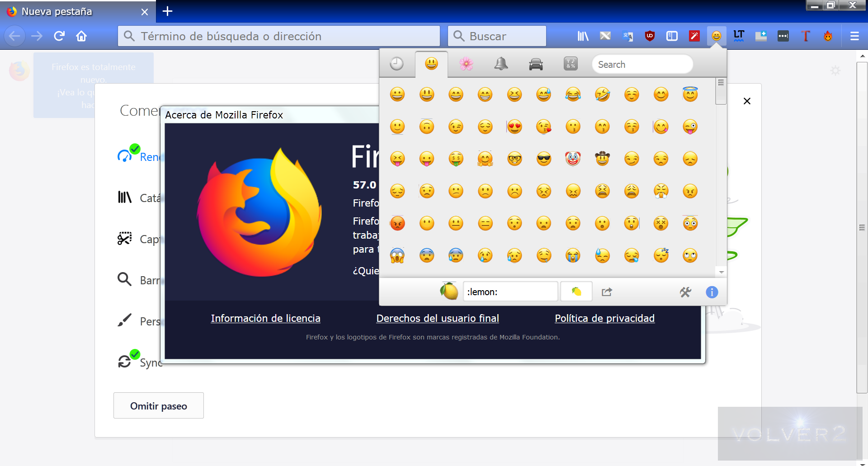
Task: Click the Omitir paseo button
Action: [x=159, y=405]
